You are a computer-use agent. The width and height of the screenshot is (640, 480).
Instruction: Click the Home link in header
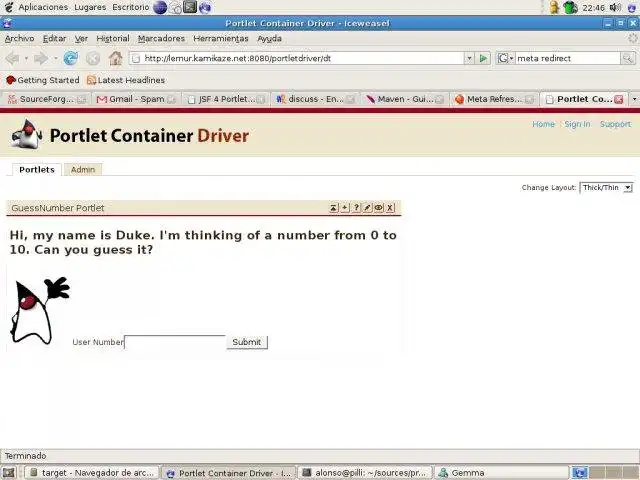click(x=543, y=124)
